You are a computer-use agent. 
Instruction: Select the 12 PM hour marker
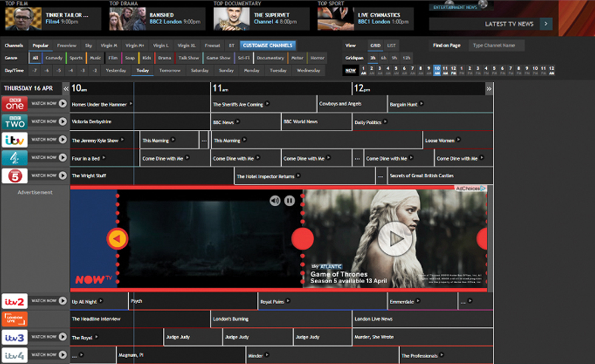[454, 70]
